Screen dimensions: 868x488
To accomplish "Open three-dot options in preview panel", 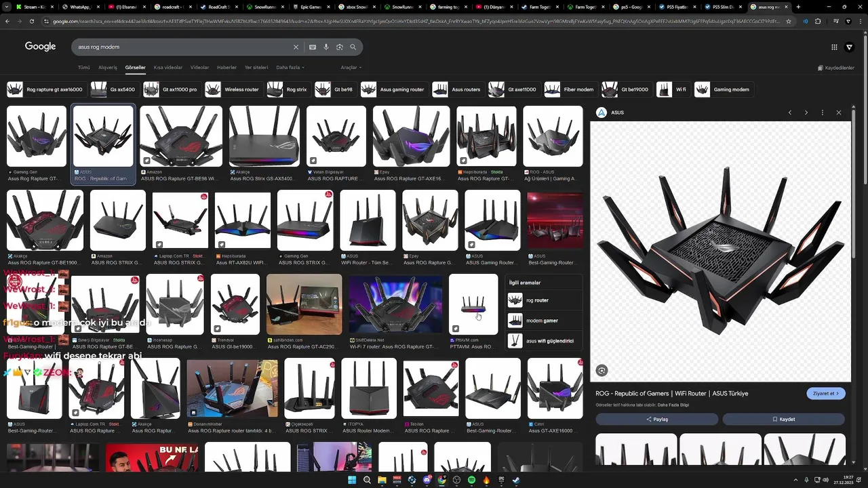I will coord(823,113).
